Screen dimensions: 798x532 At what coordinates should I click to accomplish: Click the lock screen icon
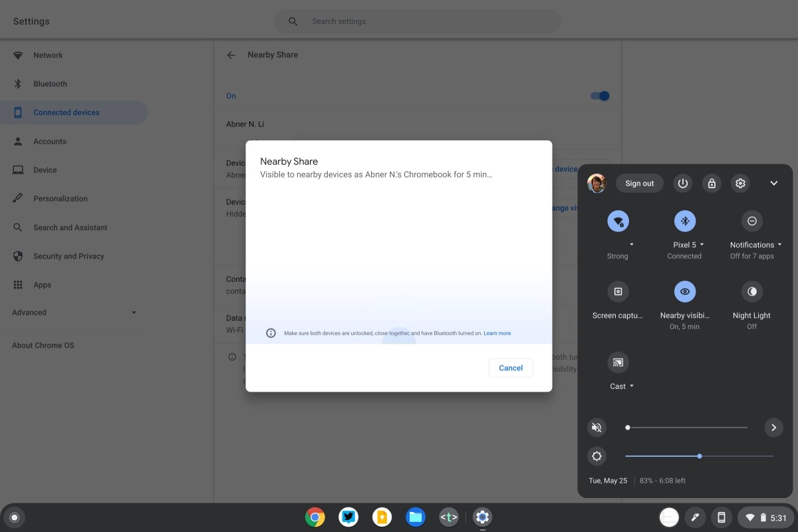(712, 184)
